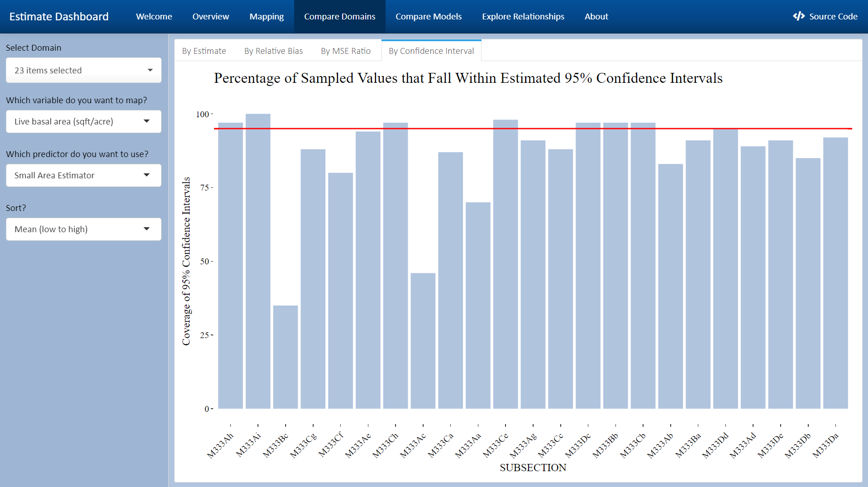Click the Sort? label
Viewport: 868px width, 487px height.
[x=16, y=208]
